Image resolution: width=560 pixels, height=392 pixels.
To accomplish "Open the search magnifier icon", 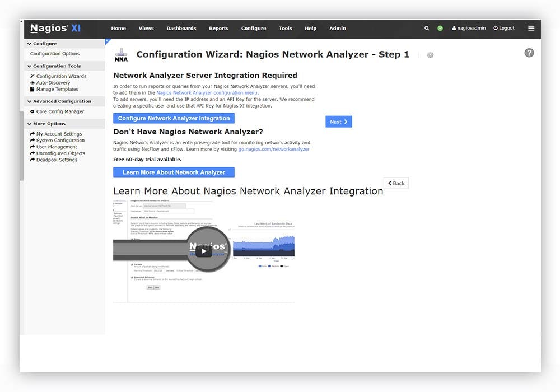I will tap(427, 28).
